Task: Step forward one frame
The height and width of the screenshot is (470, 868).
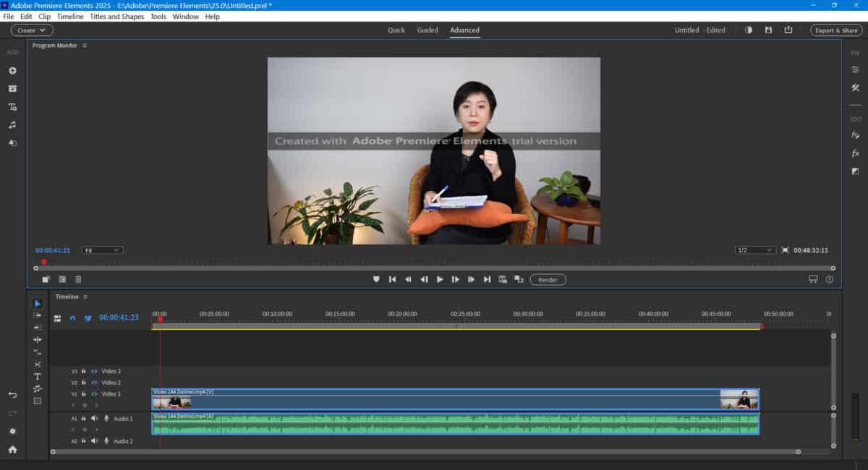Action: [456, 279]
